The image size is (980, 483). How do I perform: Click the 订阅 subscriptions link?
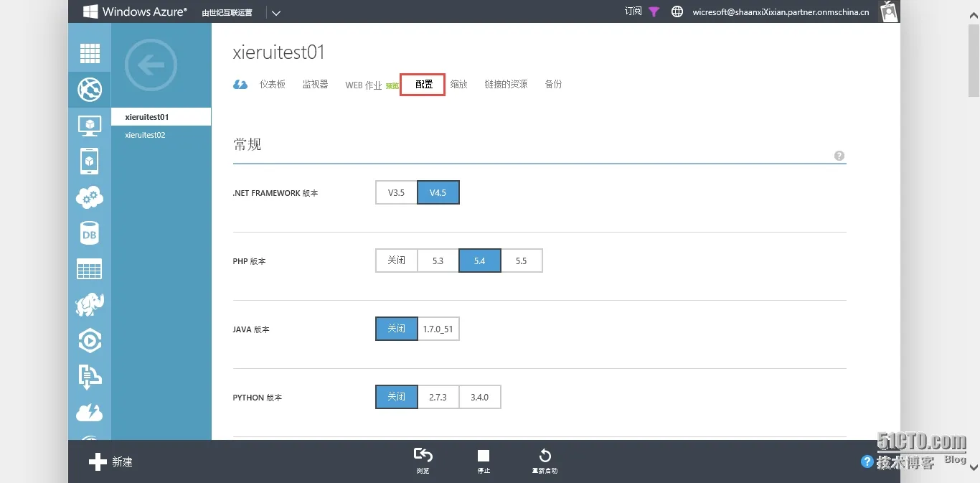(x=633, y=11)
